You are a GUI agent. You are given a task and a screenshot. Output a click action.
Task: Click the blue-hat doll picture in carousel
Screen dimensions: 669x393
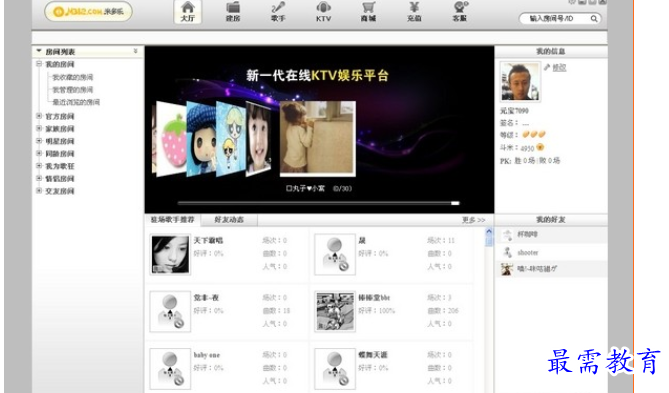(201, 139)
